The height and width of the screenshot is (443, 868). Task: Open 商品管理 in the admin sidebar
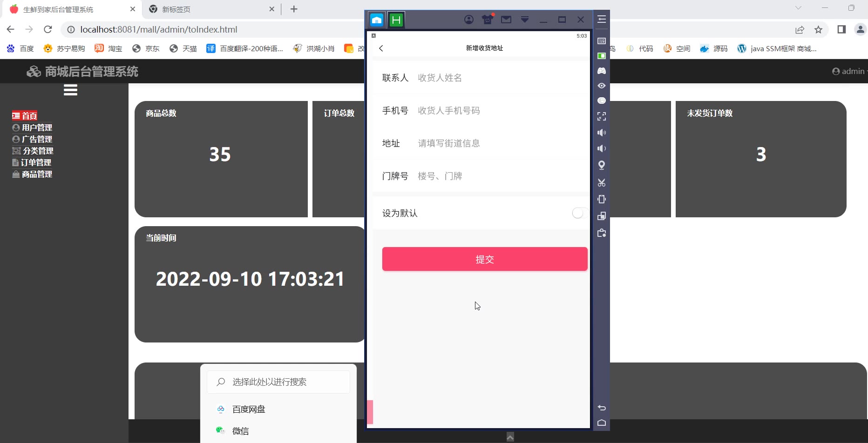point(32,174)
